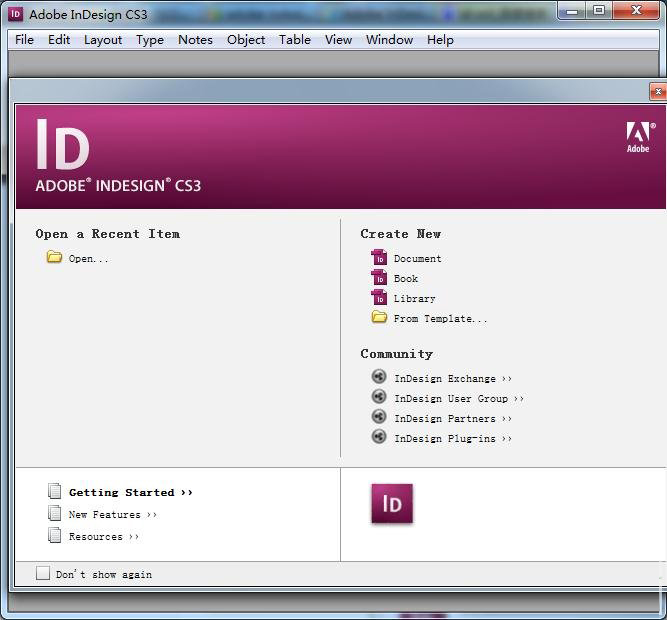This screenshot has height=620, width=667.
Task: Open the Table menu
Action: tap(295, 40)
